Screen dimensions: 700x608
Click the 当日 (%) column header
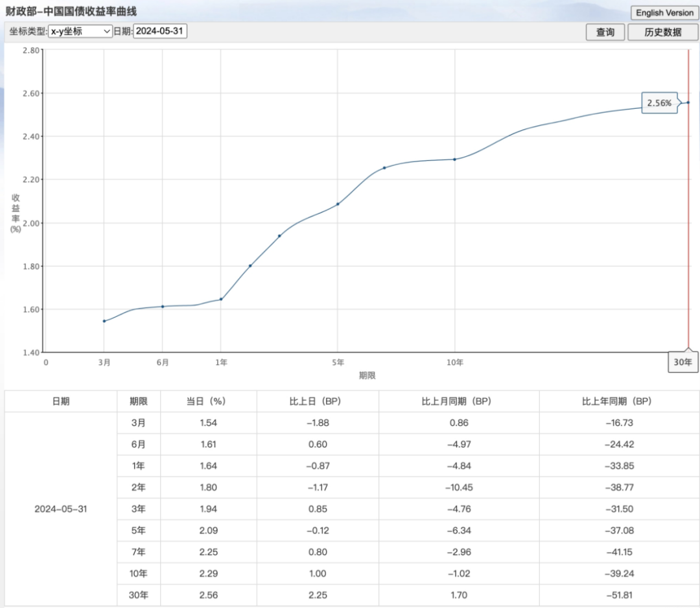[x=208, y=401]
